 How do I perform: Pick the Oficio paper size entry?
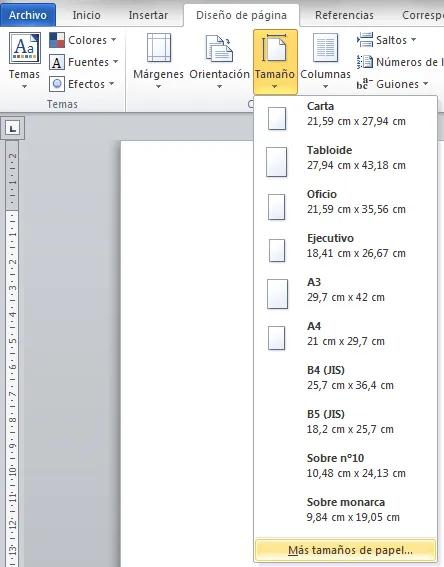click(x=346, y=205)
